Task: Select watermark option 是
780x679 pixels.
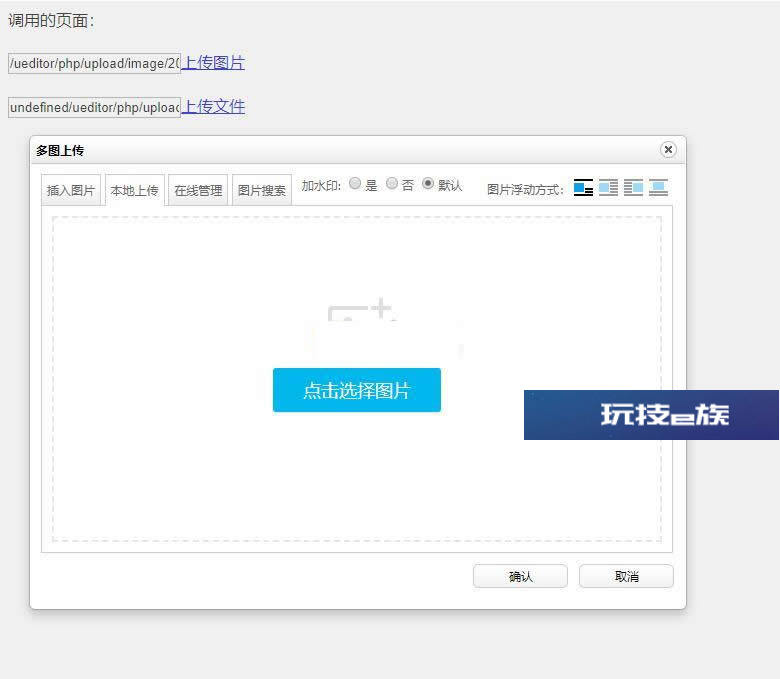Action: (355, 184)
